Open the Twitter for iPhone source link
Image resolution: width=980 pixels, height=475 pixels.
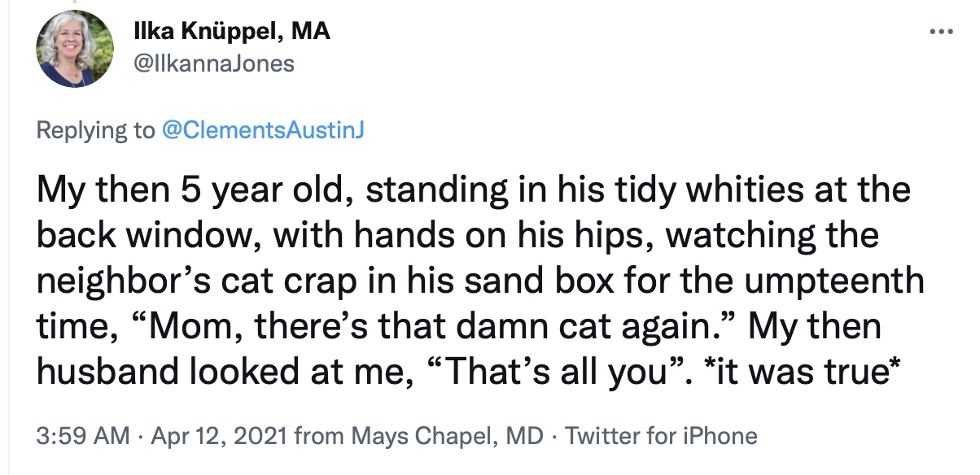tap(661, 437)
